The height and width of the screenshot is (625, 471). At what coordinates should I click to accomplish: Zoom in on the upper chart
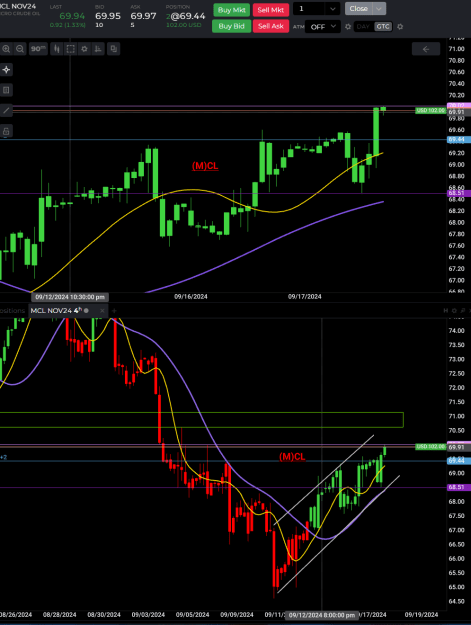(x=6, y=49)
